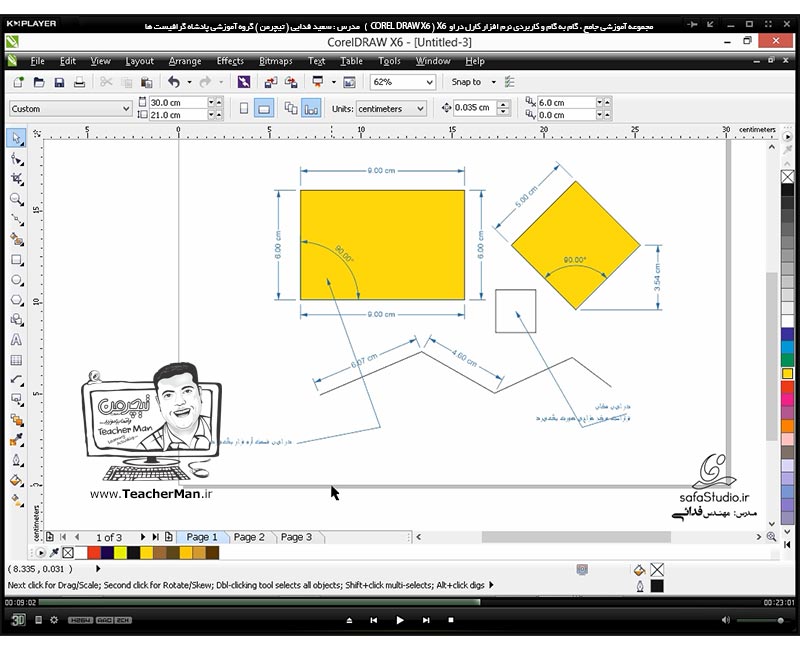Click the video progress seek bar
This screenshot has height=650, width=800.
pyautogui.click(x=400, y=603)
